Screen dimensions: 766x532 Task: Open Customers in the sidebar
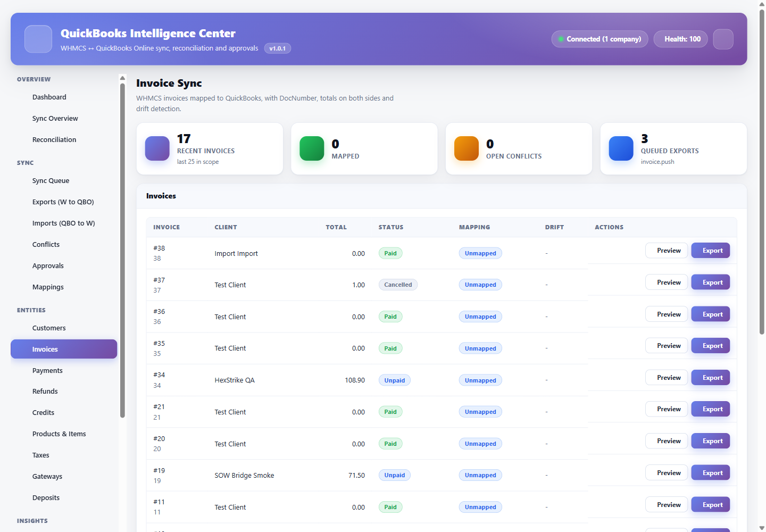click(64, 328)
